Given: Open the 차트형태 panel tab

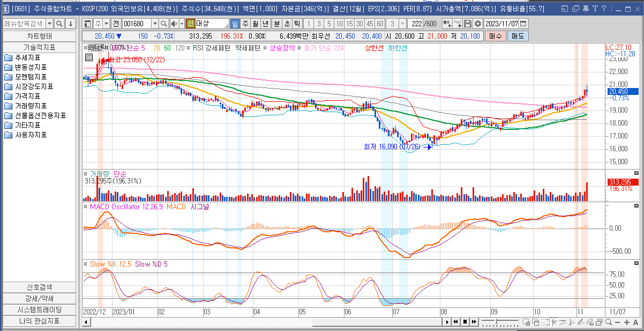Looking at the screenshot, I should (39, 36).
